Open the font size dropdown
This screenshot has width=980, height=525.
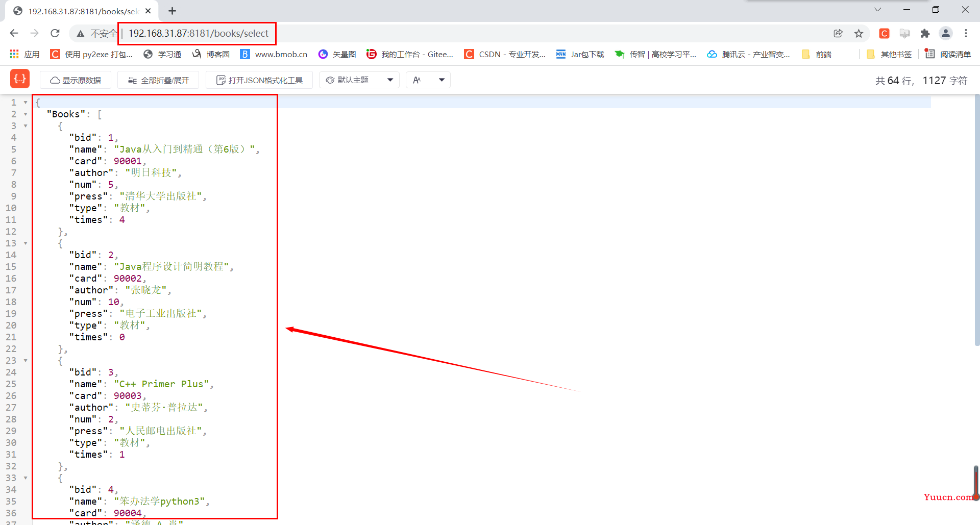tap(428, 80)
